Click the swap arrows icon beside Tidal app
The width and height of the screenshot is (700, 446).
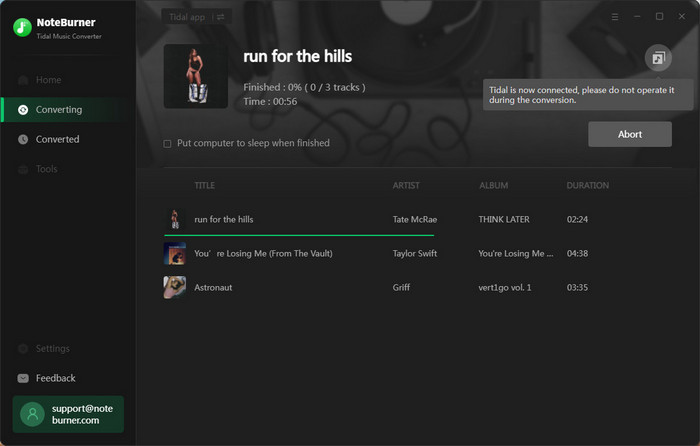coord(221,17)
